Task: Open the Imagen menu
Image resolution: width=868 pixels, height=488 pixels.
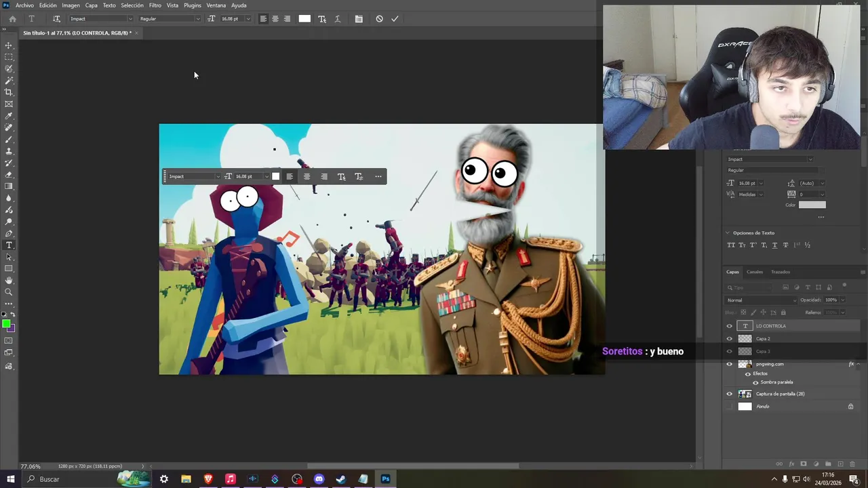Action: pos(71,5)
